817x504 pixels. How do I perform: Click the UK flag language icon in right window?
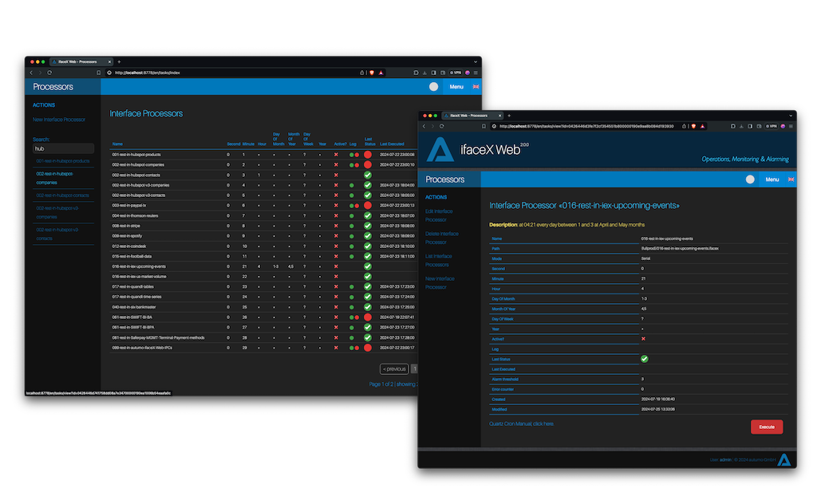[x=791, y=179]
